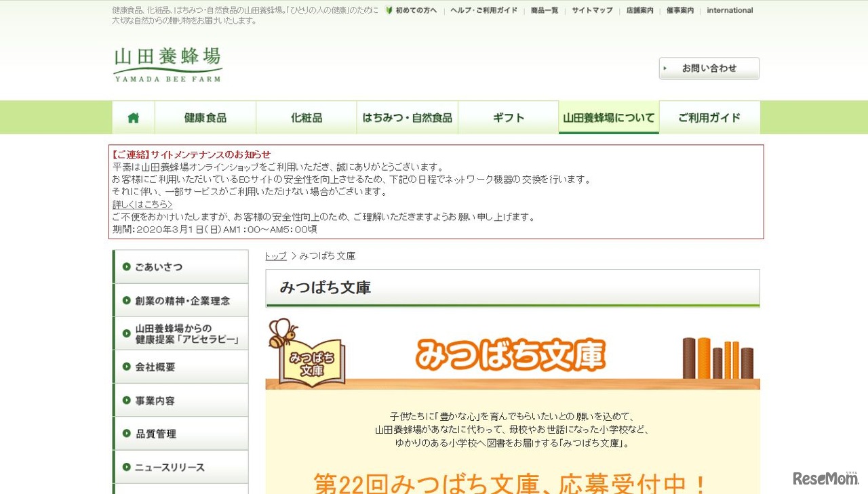Open 事業内容 in the sidebar
The height and width of the screenshot is (494, 868).
(180, 400)
